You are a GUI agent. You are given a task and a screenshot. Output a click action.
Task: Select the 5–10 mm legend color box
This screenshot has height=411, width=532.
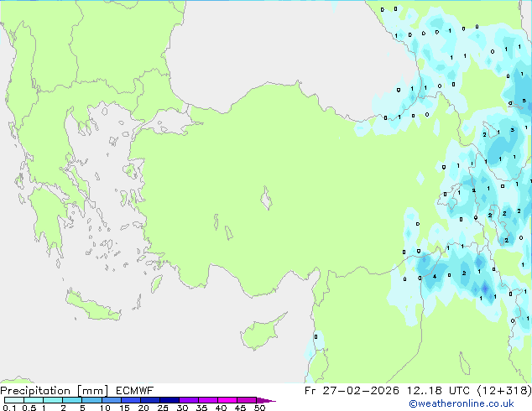pyautogui.click(x=91, y=400)
